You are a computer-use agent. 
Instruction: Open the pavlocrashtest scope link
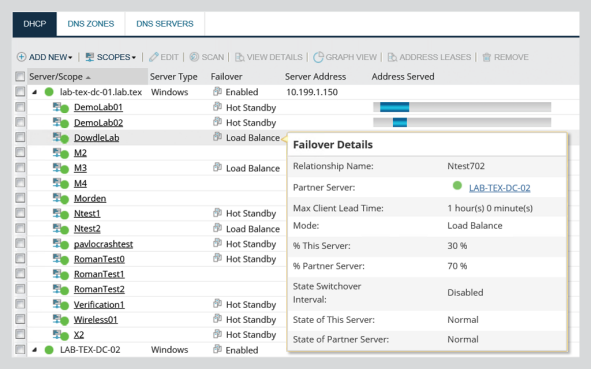tap(103, 244)
